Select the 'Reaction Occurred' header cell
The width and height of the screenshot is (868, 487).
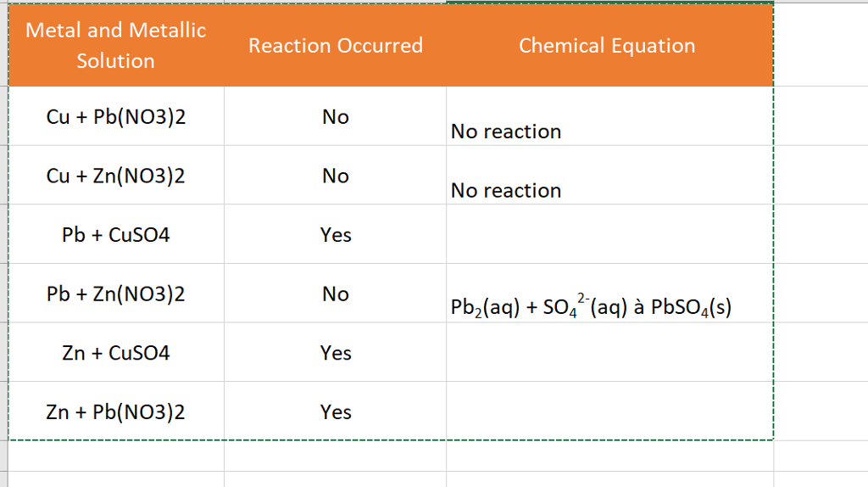pos(336,45)
